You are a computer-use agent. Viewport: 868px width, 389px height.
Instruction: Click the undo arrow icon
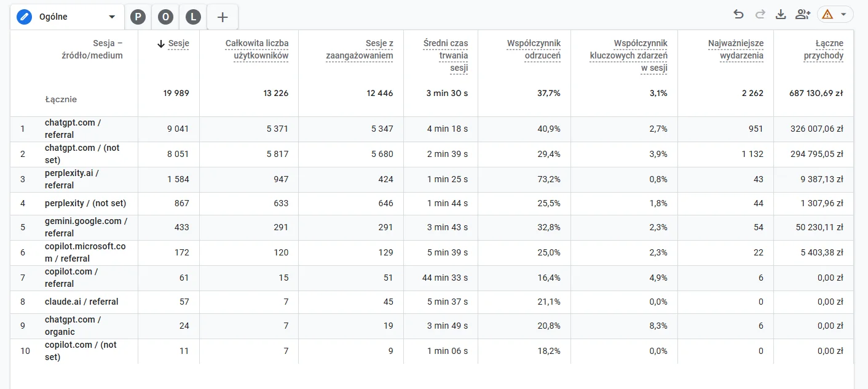coord(738,14)
